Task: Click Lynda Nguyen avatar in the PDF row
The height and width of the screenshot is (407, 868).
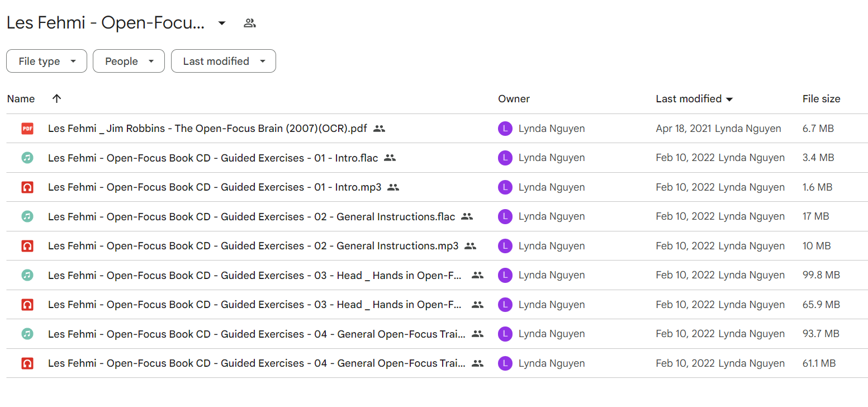Action: pos(505,129)
